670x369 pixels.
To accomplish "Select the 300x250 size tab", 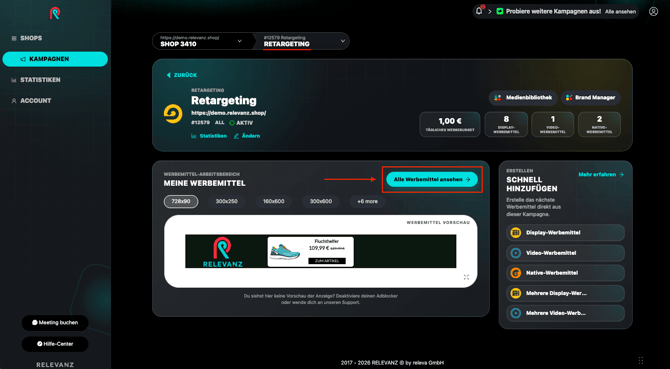I will 226,202.
